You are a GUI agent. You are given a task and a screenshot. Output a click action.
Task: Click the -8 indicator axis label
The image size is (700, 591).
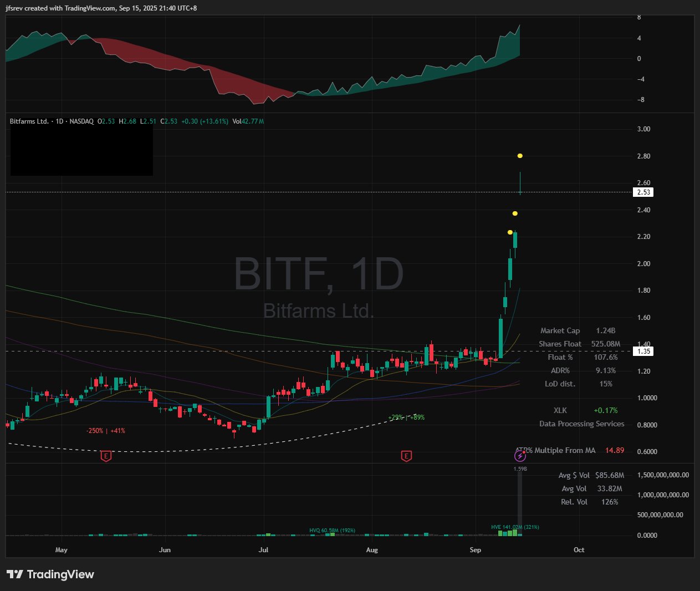coord(641,100)
